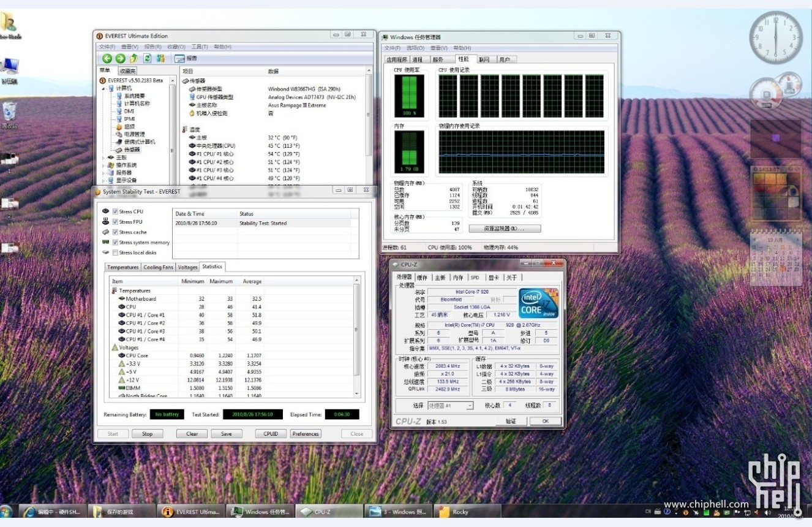This screenshot has height=527, width=812.
Task: Click OK button in CPU-Z
Action: coord(544,421)
